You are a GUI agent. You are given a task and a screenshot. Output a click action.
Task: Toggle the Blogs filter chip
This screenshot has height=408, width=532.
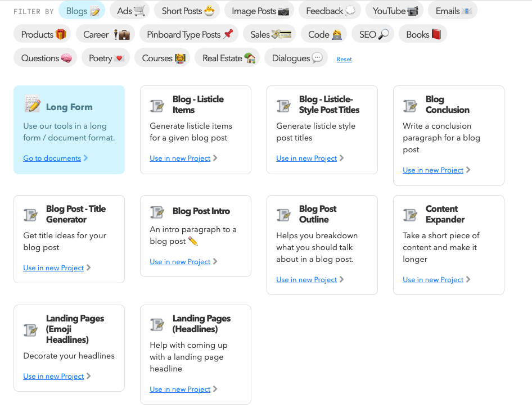pyautogui.click(x=82, y=11)
